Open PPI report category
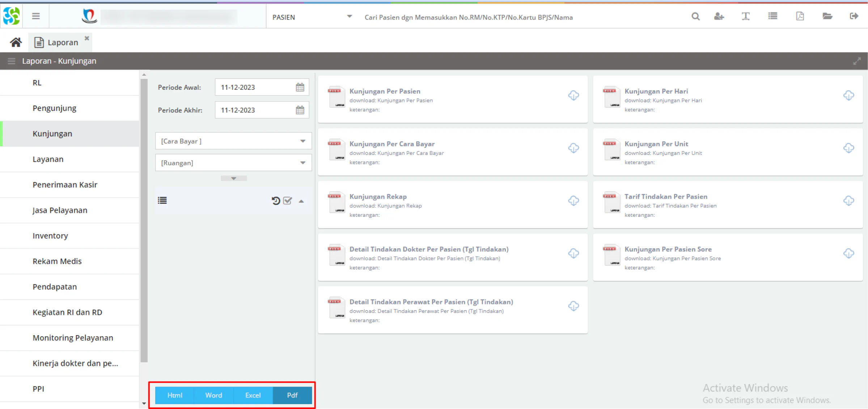 69,389
